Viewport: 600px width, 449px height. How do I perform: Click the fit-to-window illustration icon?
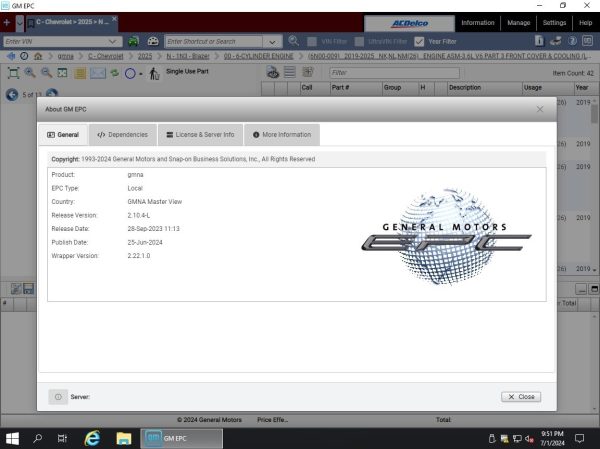13,73
